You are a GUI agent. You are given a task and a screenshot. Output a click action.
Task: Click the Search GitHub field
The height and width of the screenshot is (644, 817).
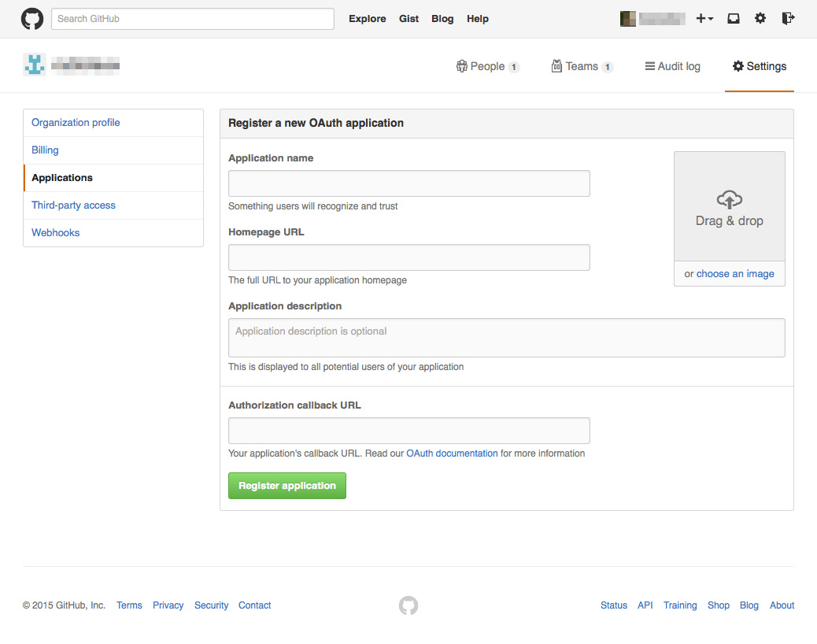(x=192, y=18)
